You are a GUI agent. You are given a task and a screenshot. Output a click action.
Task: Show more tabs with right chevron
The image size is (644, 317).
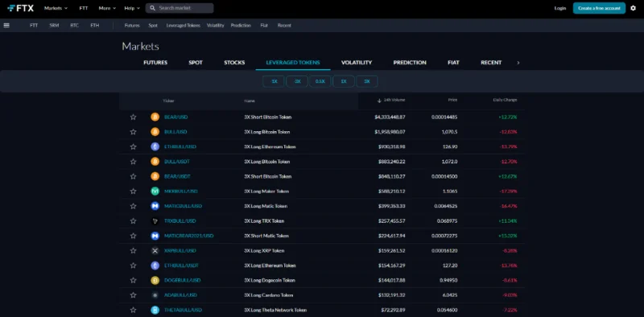518,63
